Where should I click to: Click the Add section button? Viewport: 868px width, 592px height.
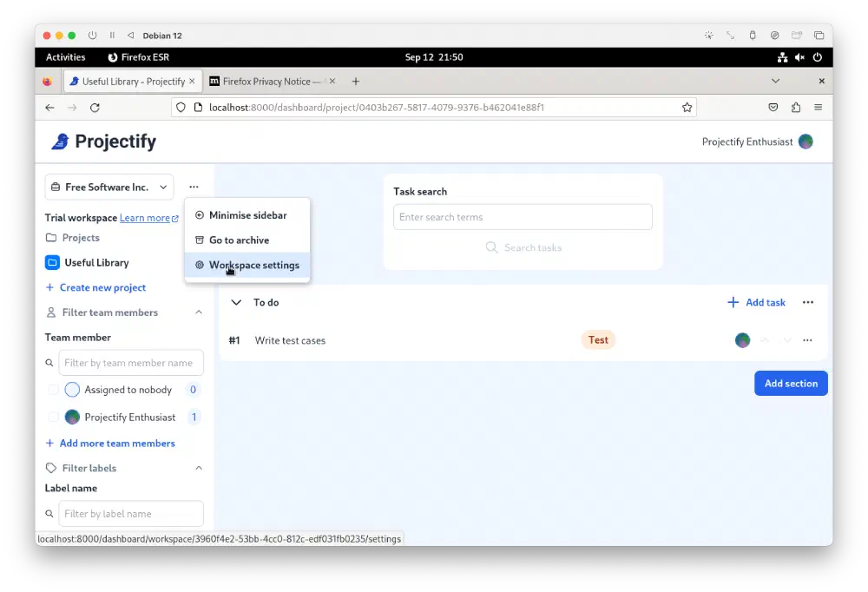(x=791, y=383)
